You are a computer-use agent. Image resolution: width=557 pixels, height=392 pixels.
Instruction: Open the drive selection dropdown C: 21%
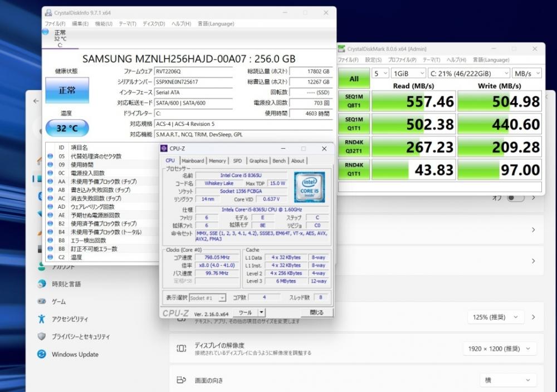tap(469, 73)
